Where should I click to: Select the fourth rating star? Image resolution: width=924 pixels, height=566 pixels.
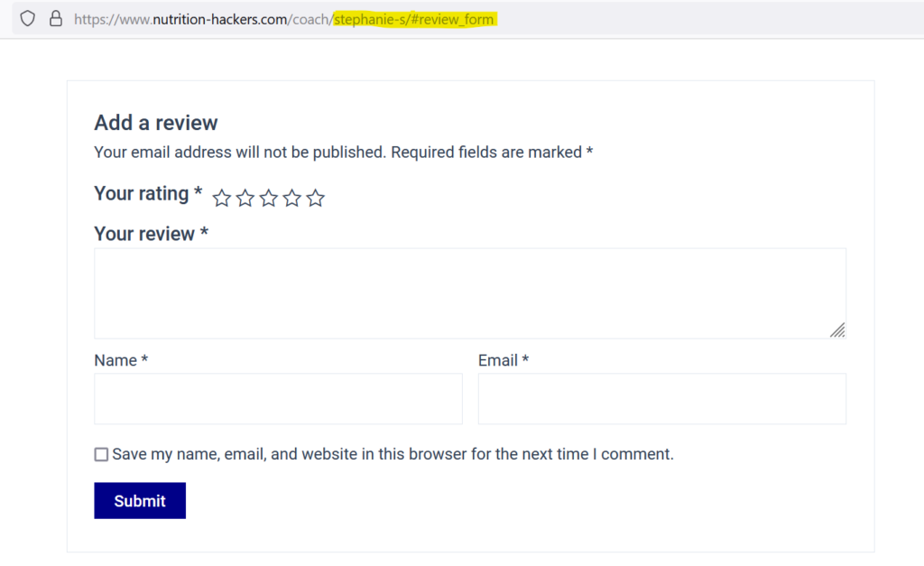[x=291, y=198]
